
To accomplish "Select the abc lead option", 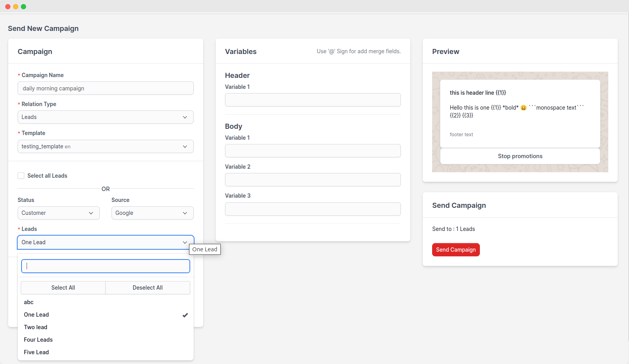I will pyautogui.click(x=29, y=302).
